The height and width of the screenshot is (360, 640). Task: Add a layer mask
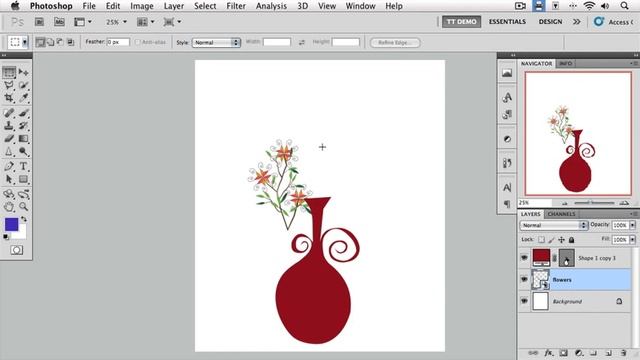(564, 353)
